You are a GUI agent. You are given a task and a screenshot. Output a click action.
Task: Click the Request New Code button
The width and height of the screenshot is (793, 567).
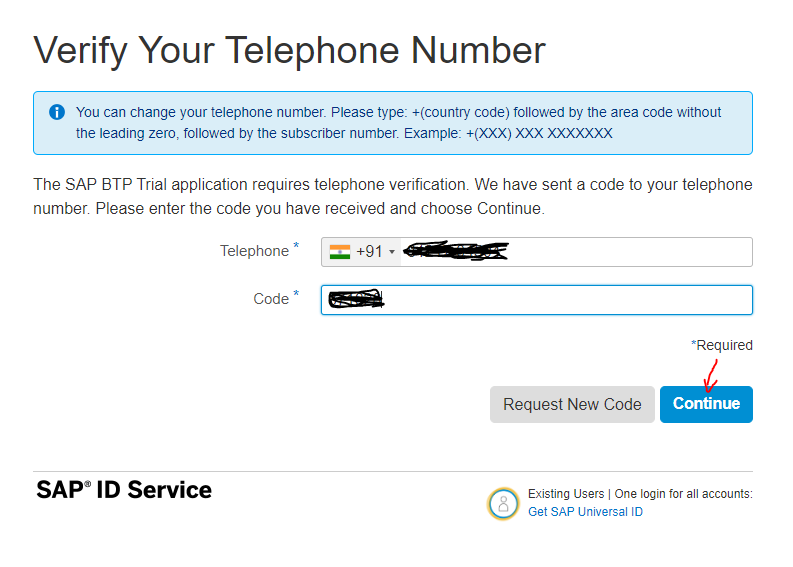coord(572,404)
